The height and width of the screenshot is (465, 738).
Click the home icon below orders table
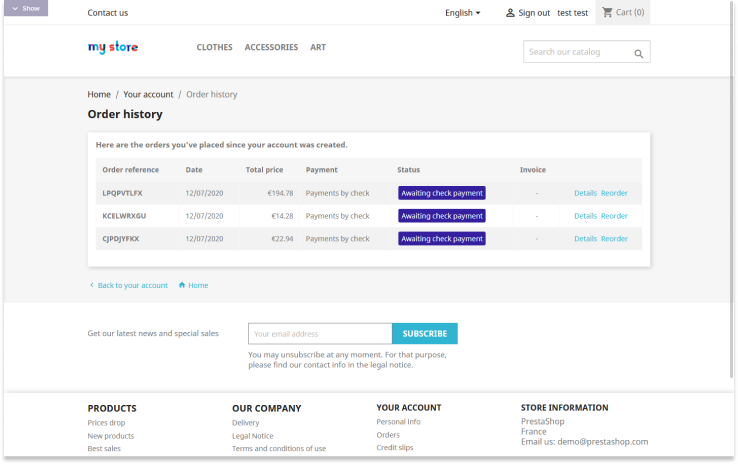(x=182, y=285)
